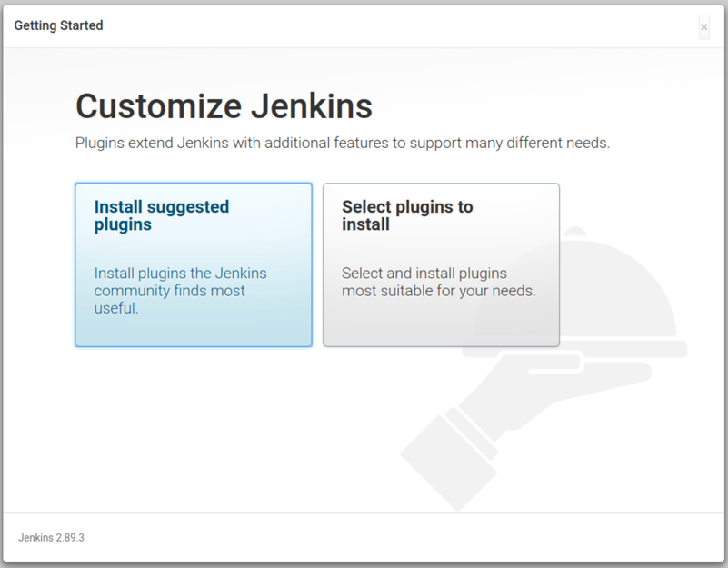The width and height of the screenshot is (728, 568).
Task: Click the dialog header bar
Action: (x=364, y=25)
